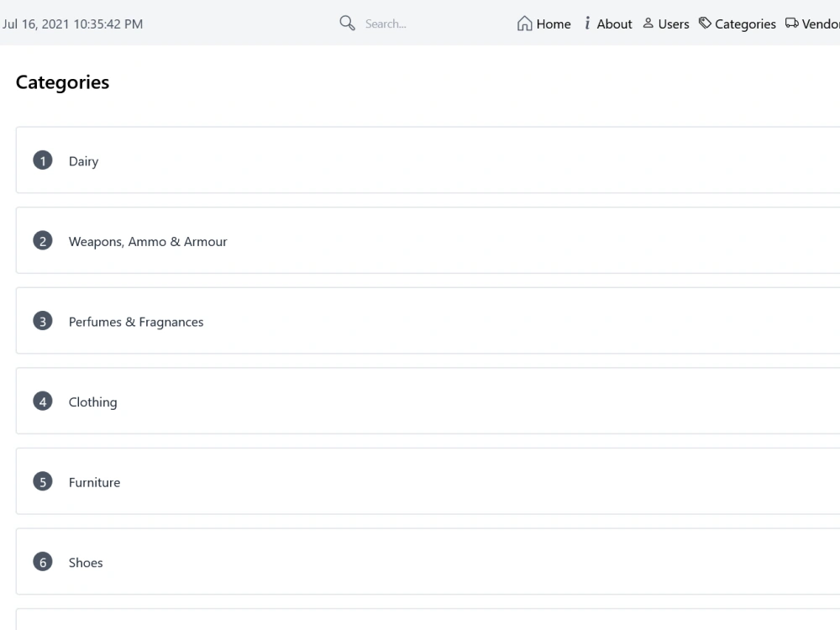Click the number 2 badge for Weapons
840x630 pixels.
(x=43, y=240)
